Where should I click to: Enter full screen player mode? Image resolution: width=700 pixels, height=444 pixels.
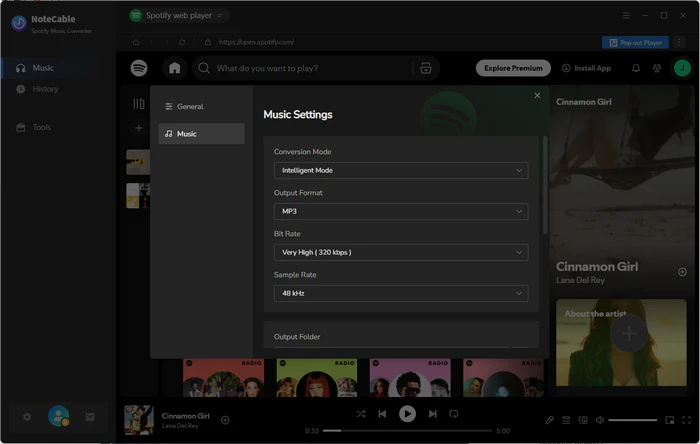[x=687, y=420]
